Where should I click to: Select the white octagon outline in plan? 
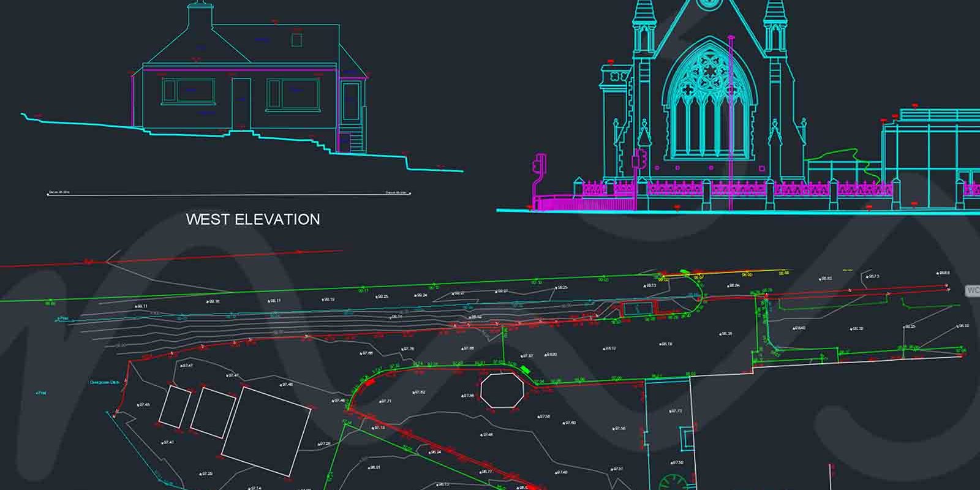click(x=502, y=390)
